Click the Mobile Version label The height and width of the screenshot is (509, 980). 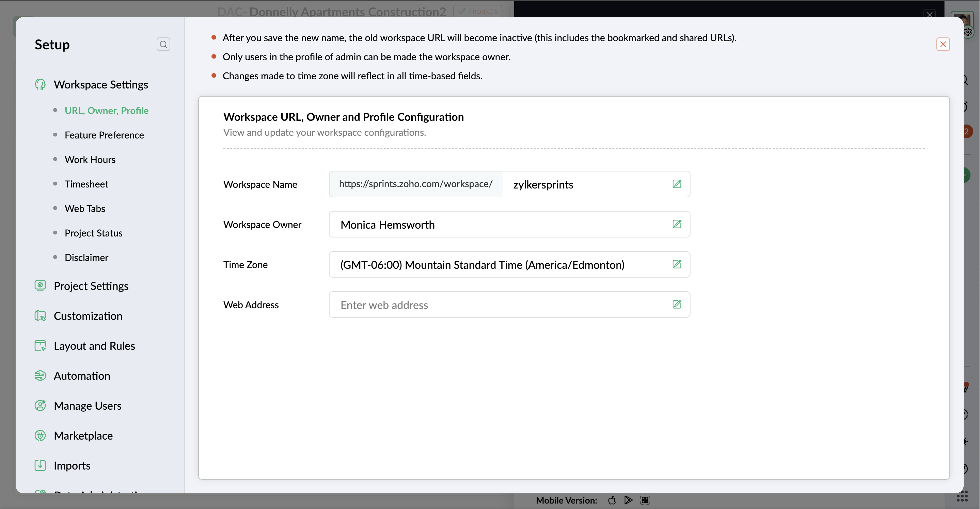pyautogui.click(x=567, y=500)
